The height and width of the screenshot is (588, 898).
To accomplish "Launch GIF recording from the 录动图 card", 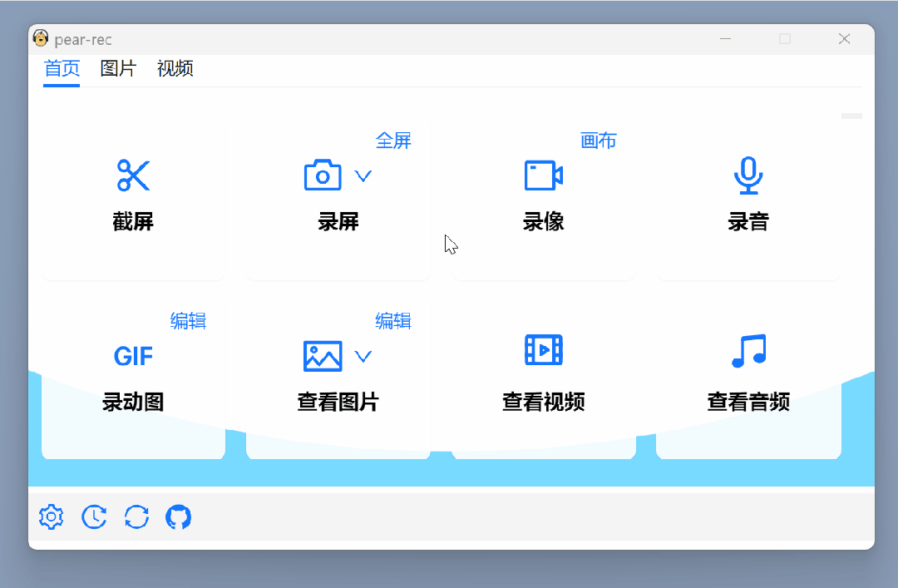I will [132, 356].
